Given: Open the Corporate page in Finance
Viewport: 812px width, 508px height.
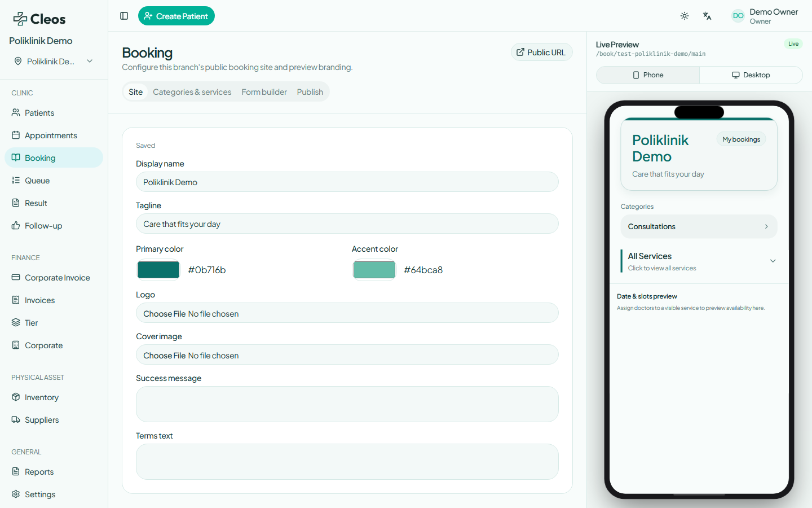Looking at the screenshot, I should point(54,345).
